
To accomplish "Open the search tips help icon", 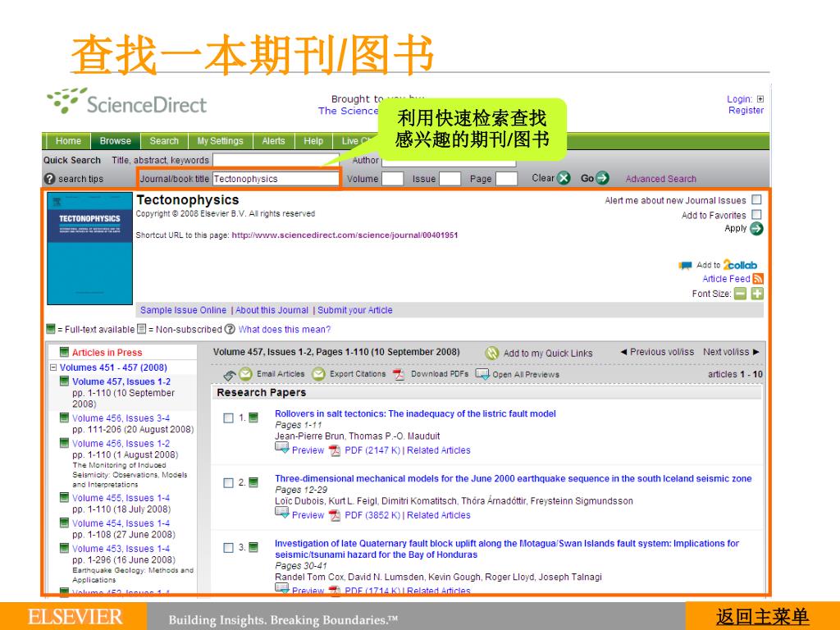I will [49, 179].
